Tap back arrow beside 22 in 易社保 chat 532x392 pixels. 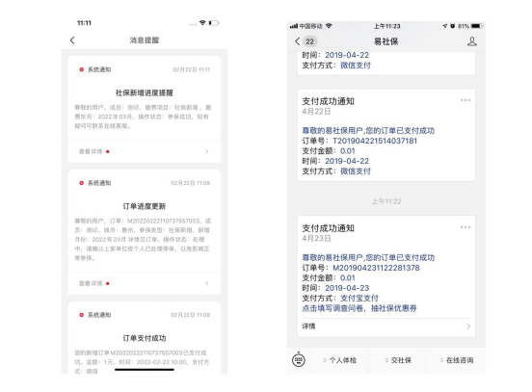tap(298, 41)
